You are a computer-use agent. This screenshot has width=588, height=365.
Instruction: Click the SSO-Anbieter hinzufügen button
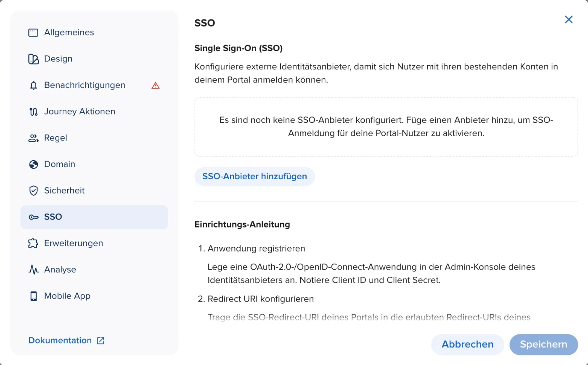point(254,176)
